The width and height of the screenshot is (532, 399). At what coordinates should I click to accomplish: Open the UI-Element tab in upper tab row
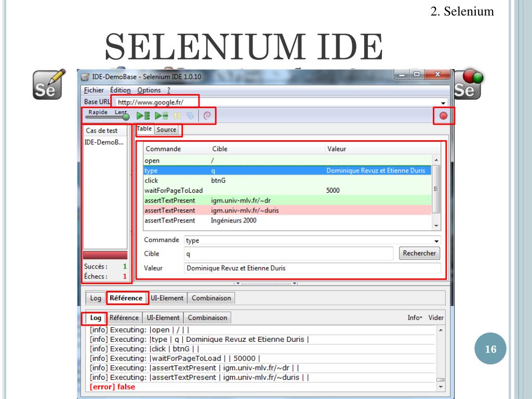point(167,298)
